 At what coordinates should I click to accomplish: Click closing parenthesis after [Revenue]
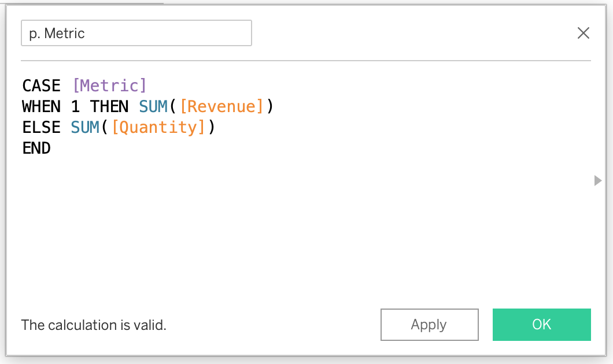pyautogui.click(x=269, y=107)
